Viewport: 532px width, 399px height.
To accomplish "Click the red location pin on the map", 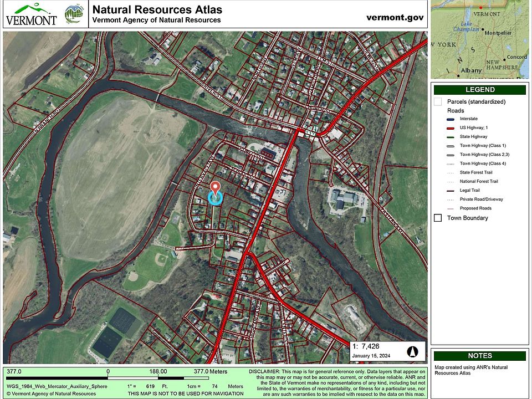I will pos(216,188).
